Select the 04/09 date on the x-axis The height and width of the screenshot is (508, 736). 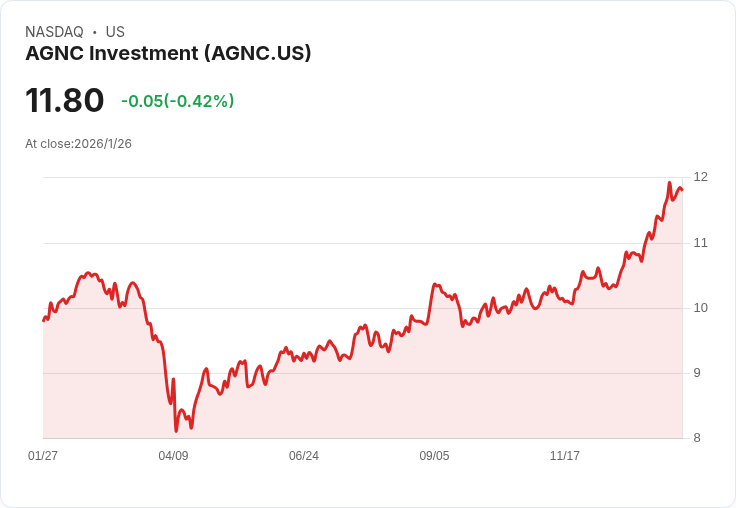(x=173, y=456)
